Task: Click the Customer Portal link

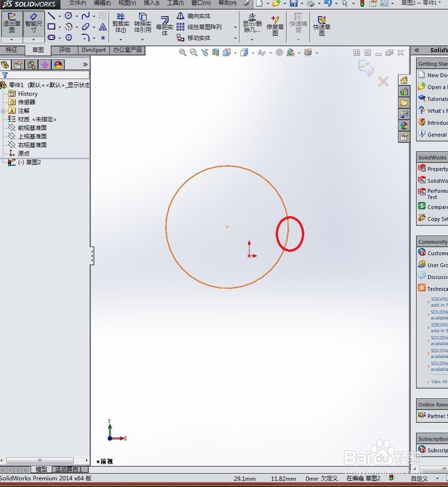Action: pyautogui.click(x=438, y=253)
